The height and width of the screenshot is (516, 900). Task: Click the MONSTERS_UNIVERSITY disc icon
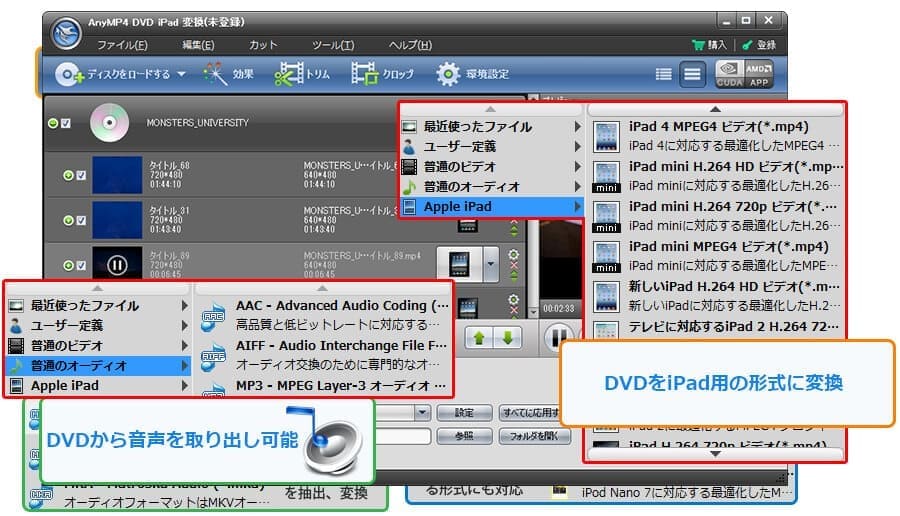pos(109,123)
